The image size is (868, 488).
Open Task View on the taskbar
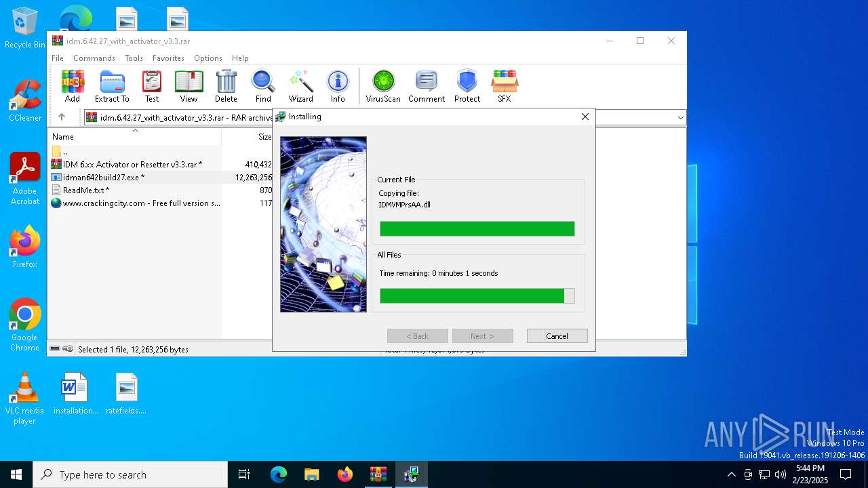tap(244, 474)
